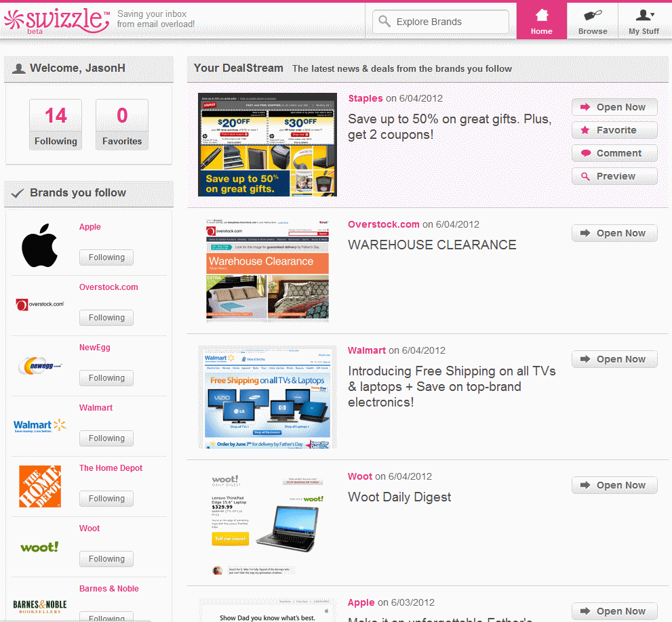
Task: Mark the Staples deal as Favorite
Action: click(x=614, y=130)
